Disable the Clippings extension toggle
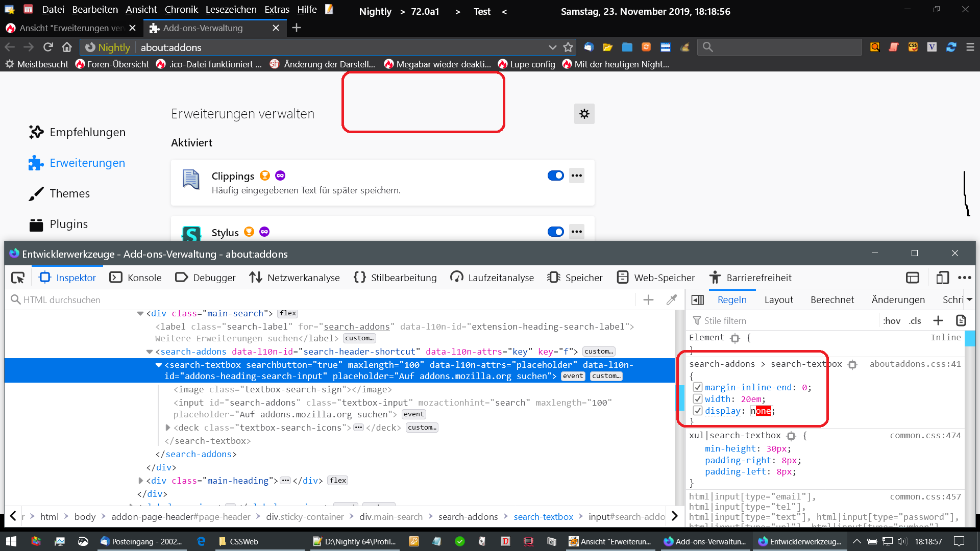 (555, 176)
